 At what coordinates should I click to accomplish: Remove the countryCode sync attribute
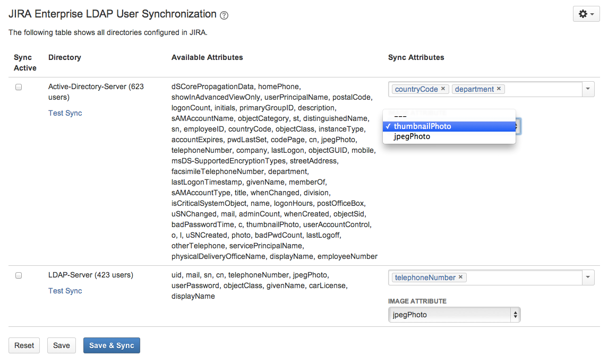(x=443, y=89)
